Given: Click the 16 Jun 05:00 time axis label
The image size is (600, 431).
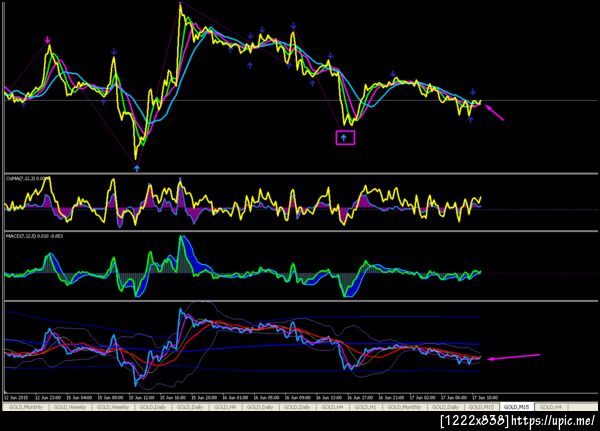Looking at the screenshot, I should point(266,398).
